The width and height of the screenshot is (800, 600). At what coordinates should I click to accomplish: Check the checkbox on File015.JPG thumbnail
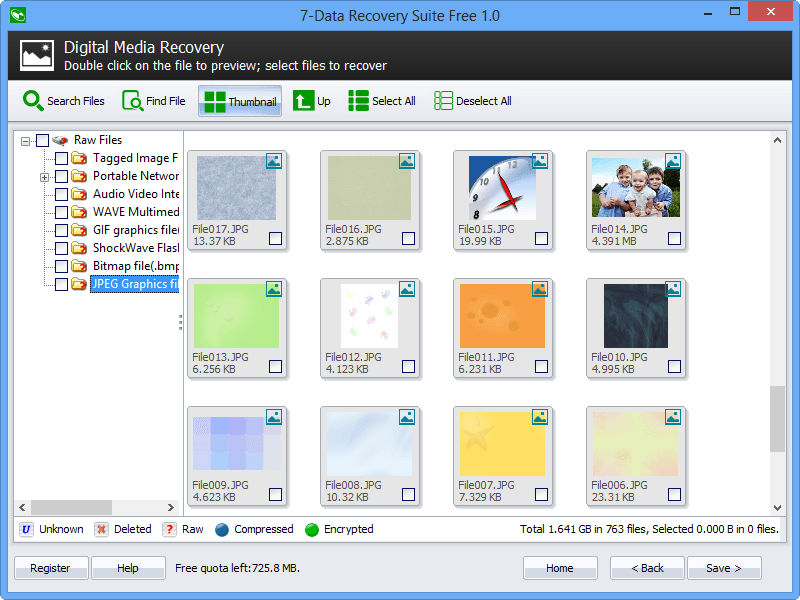coord(541,239)
